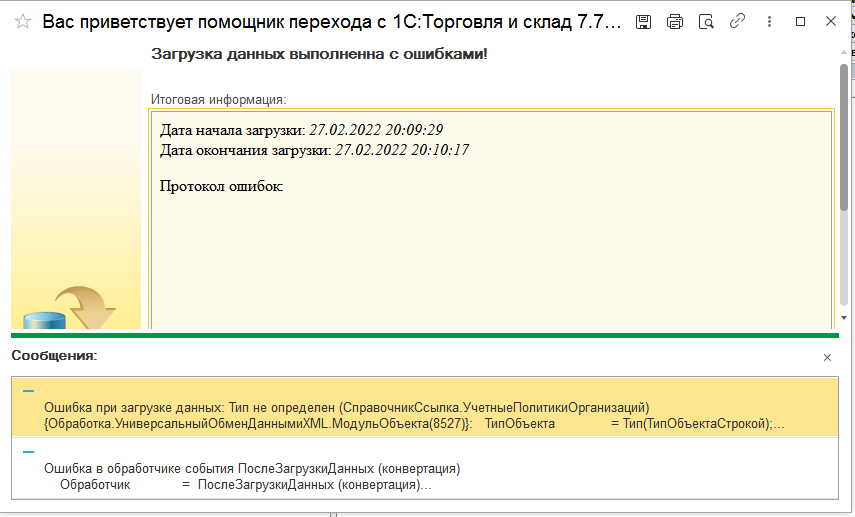Collapse marker of first error message
The width and height of the screenshot is (855, 517).
(28, 391)
